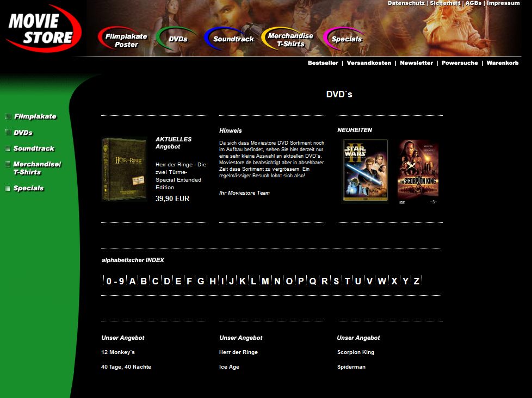Viewport: 532px width, 398px height.
Task: Choose index letter Y
Action: coord(405,281)
